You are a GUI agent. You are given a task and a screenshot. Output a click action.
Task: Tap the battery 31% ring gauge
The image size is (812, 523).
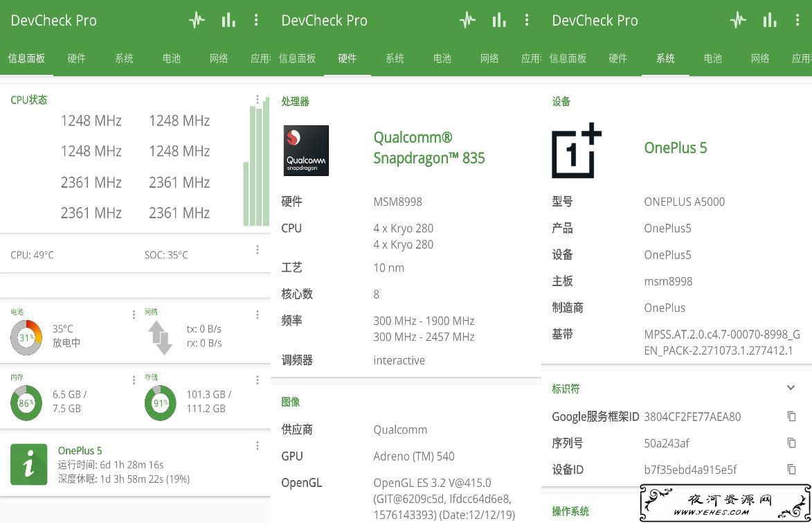point(26,337)
